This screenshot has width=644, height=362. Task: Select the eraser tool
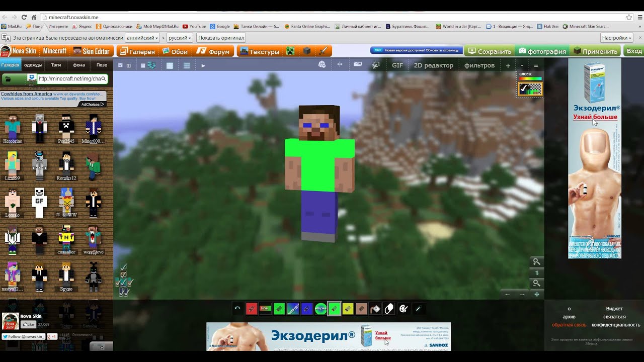(389, 309)
